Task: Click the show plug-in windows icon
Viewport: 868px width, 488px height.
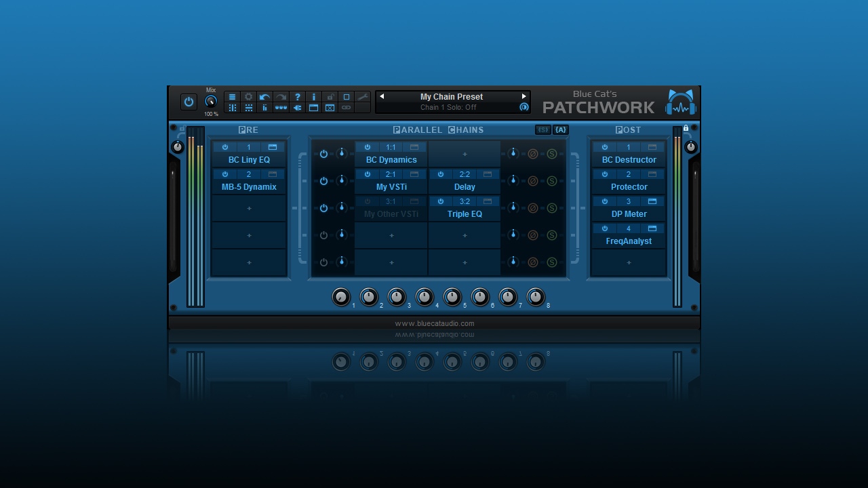Action: click(x=314, y=108)
